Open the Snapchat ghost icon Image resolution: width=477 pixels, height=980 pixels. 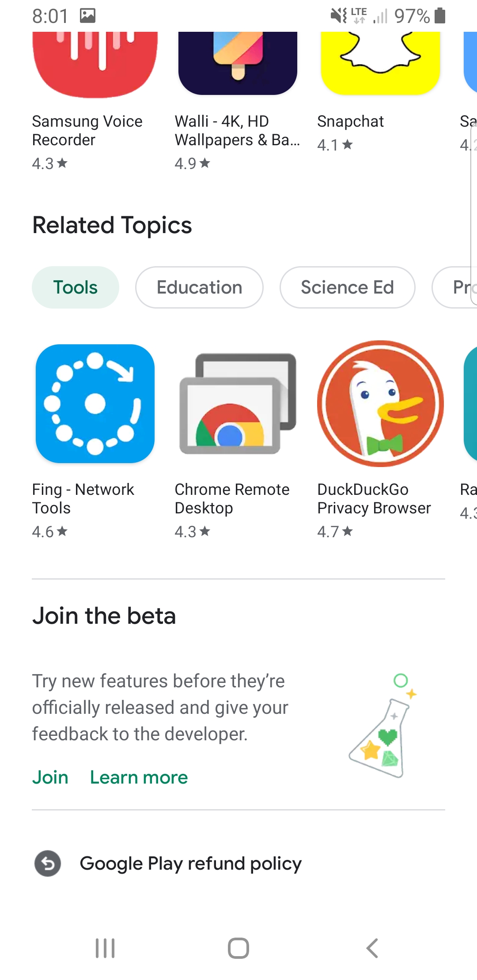point(380,63)
